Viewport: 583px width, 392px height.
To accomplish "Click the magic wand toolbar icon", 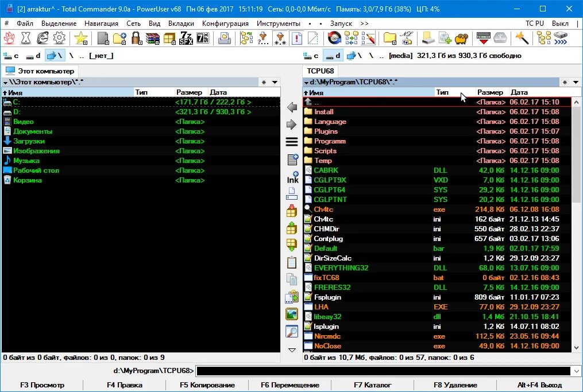I will [522, 38].
